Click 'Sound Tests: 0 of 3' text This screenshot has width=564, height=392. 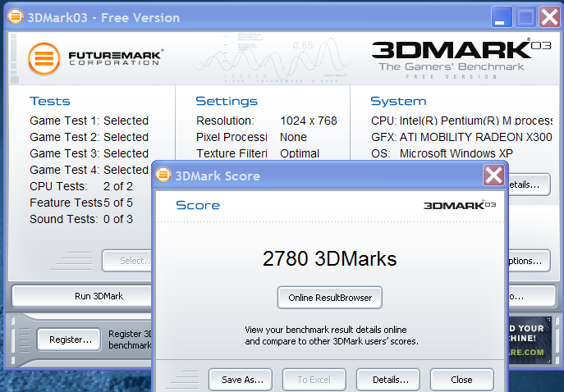click(x=81, y=219)
